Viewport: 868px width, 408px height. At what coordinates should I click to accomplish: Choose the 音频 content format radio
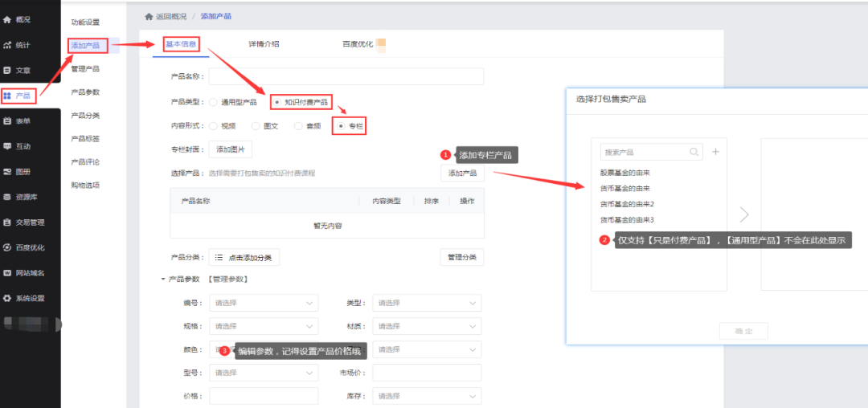point(298,126)
